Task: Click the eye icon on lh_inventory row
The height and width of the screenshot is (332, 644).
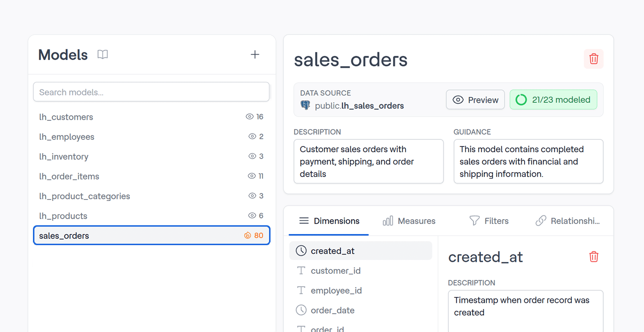Action: click(252, 156)
